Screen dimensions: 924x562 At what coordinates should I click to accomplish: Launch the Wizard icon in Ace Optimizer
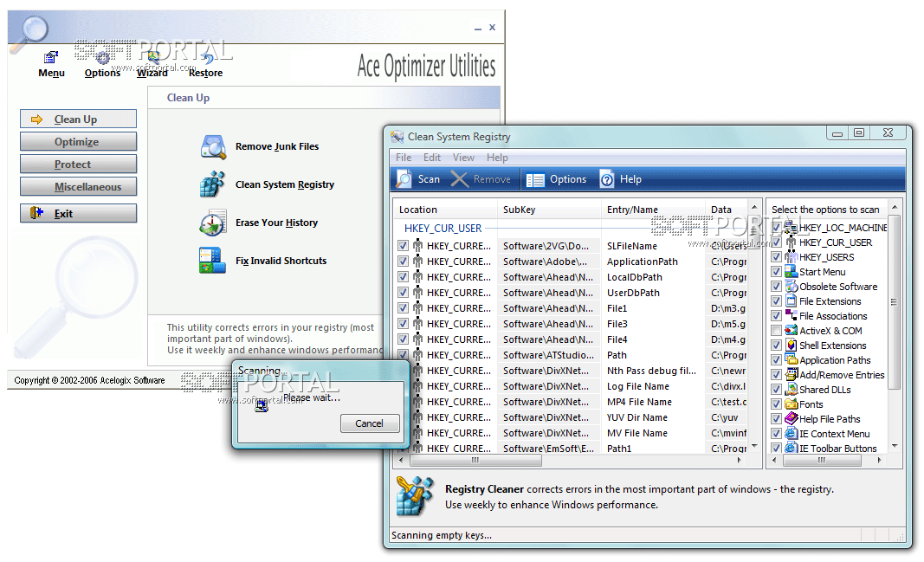153,57
